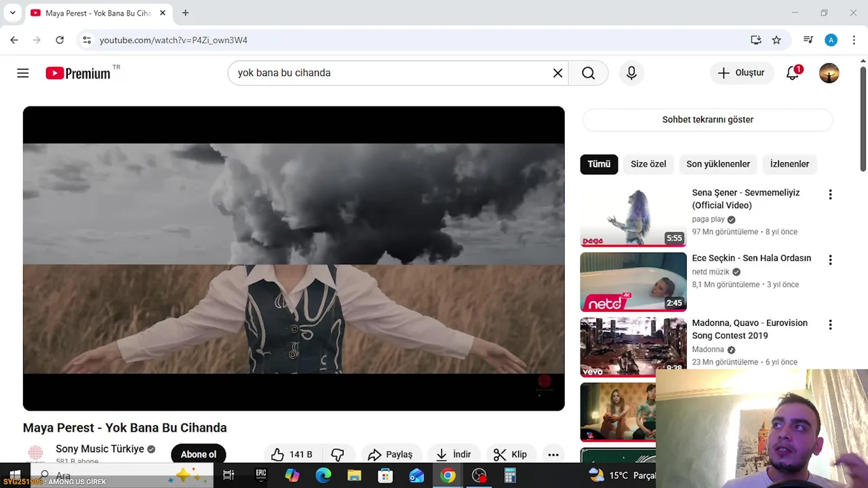Click the Sena Şener - Sevmemeliyiz title
Viewport: 868px width, 488px height.
click(x=746, y=199)
